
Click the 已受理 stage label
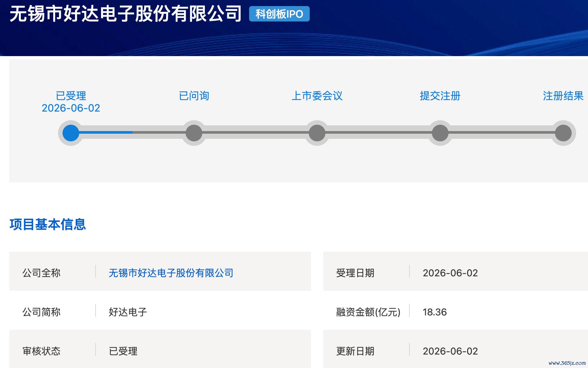(x=71, y=96)
